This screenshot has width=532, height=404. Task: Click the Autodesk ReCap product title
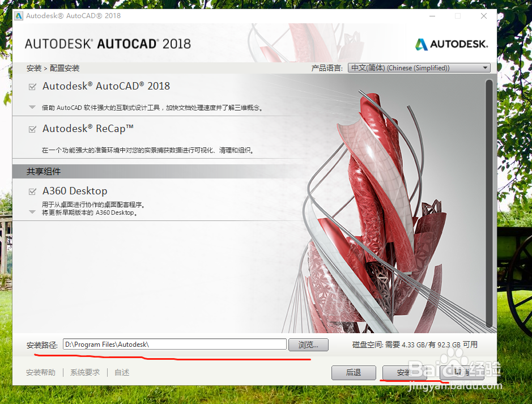[x=88, y=129]
